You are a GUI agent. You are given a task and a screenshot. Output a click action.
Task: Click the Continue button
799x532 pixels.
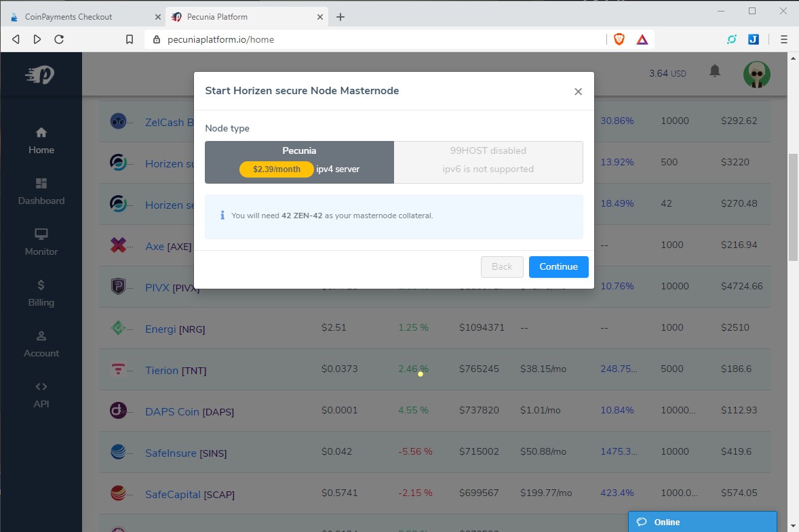558,267
